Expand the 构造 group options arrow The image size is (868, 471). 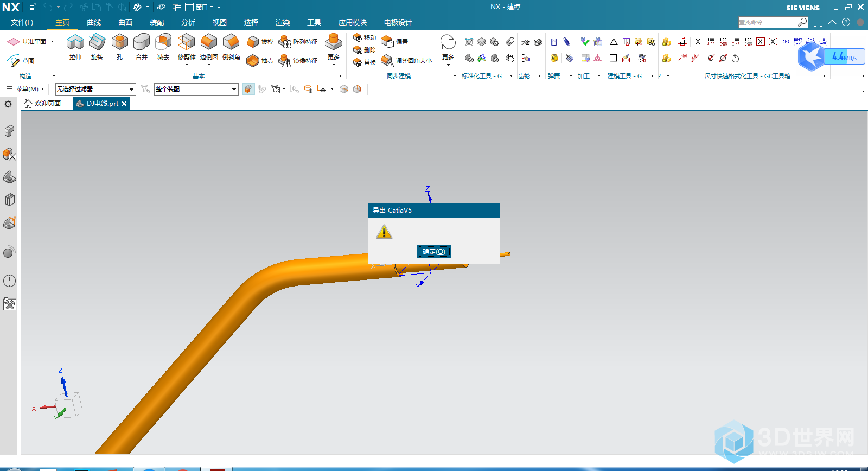coord(54,76)
